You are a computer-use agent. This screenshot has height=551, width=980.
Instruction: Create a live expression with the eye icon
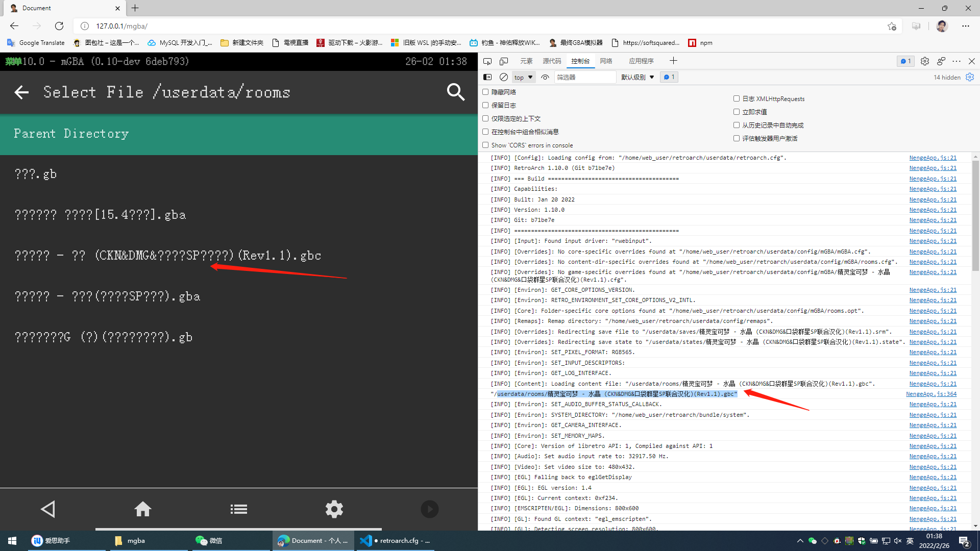click(545, 77)
